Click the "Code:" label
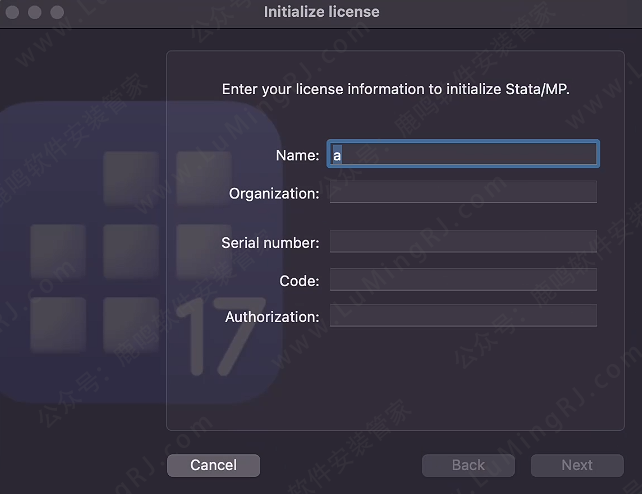The height and width of the screenshot is (494, 642). (x=299, y=281)
